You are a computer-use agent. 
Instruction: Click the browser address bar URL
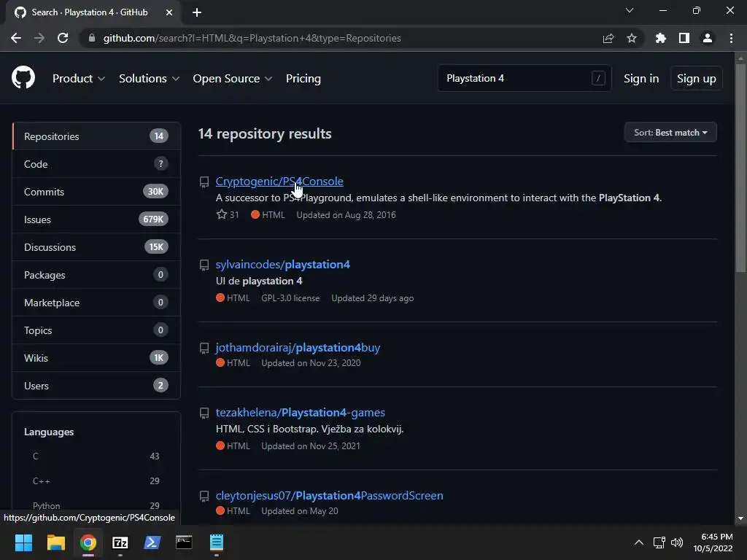pos(252,38)
